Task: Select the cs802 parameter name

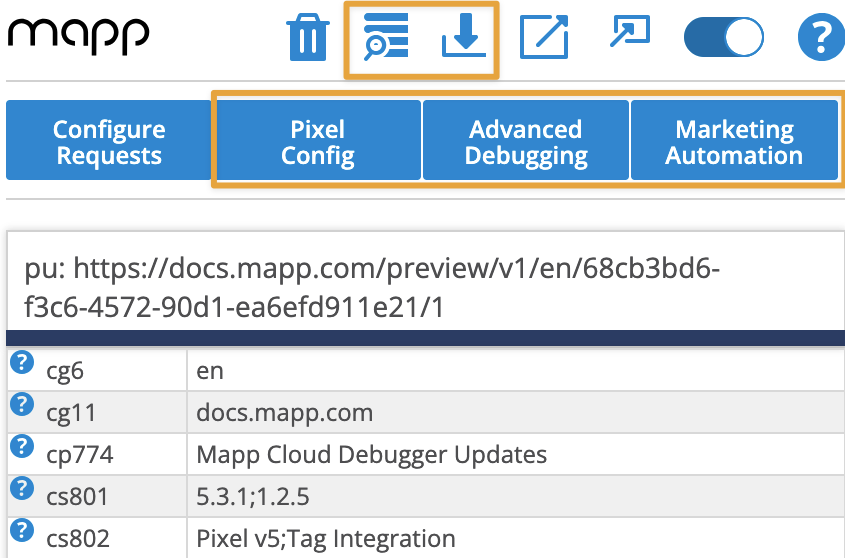Action: 78,539
